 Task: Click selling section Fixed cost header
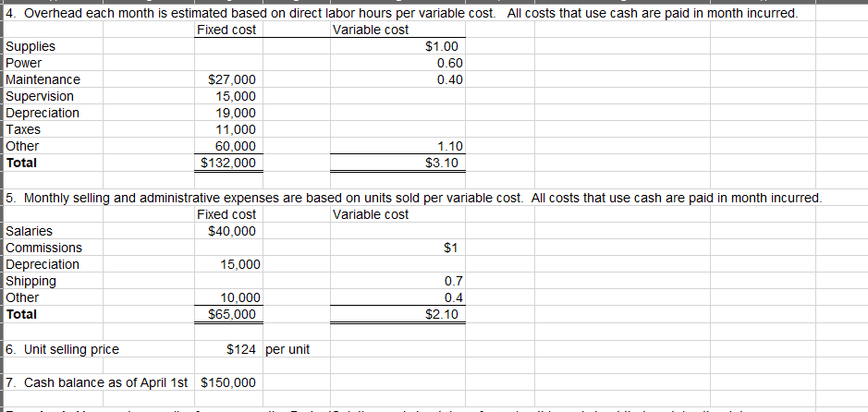[226, 214]
